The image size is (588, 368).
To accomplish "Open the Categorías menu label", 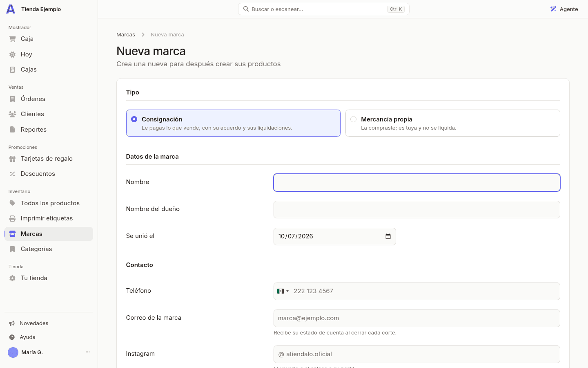I will (x=36, y=249).
